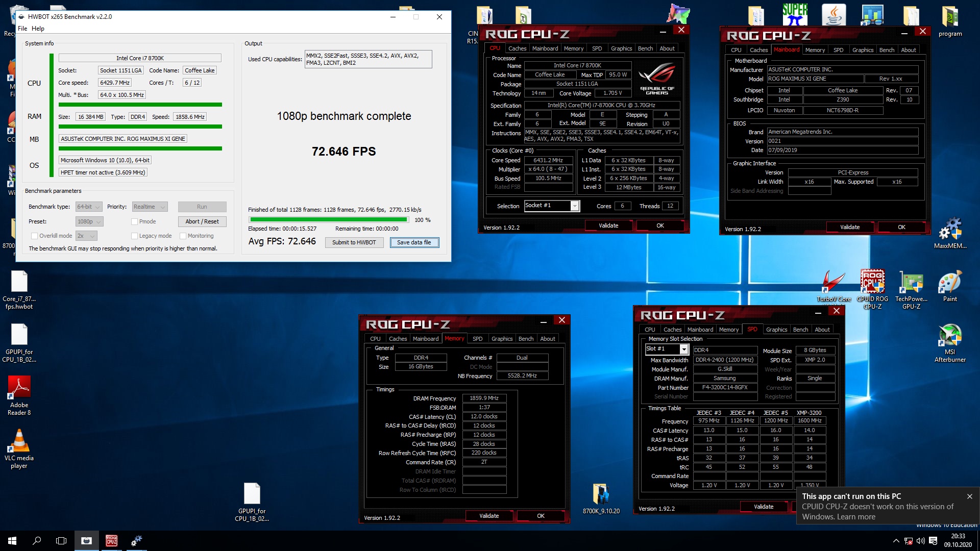980x551 pixels.
Task: Launch MSI Afterburner desktop shortcut
Action: coord(950,343)
